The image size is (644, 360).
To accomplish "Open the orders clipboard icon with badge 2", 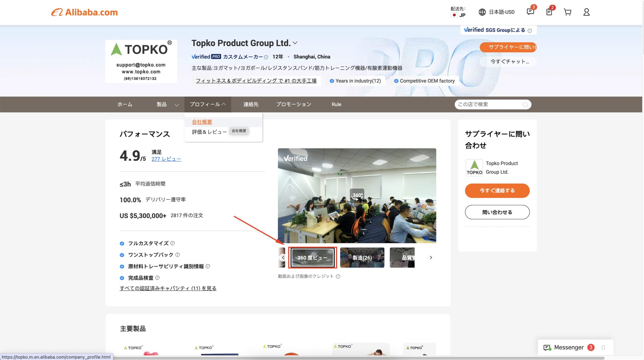I will click(x=549, y=12).
